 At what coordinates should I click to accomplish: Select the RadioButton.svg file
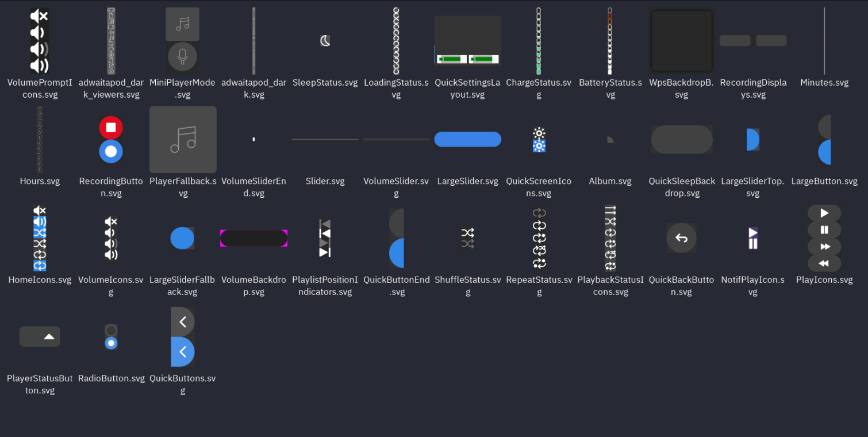(111, 337)
